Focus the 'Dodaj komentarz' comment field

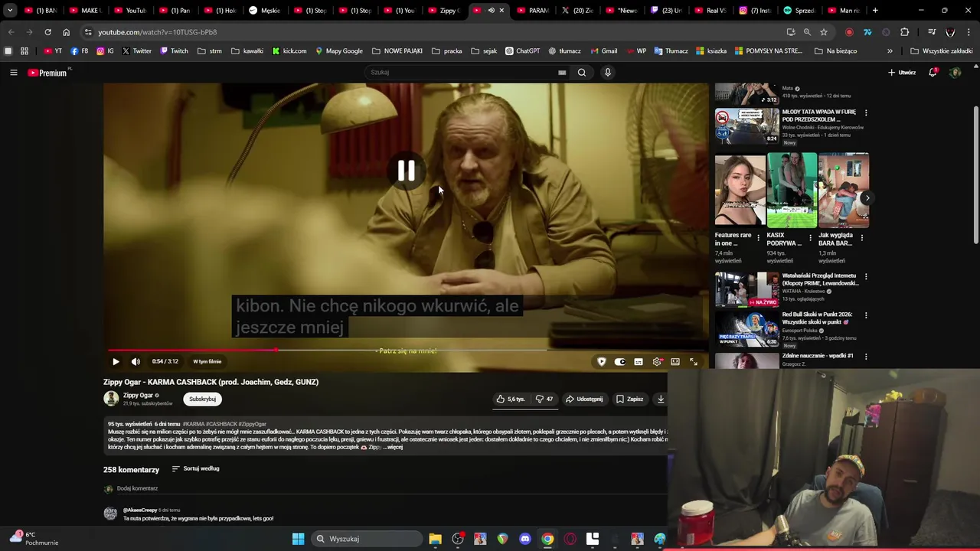click(x=137, y=488)
